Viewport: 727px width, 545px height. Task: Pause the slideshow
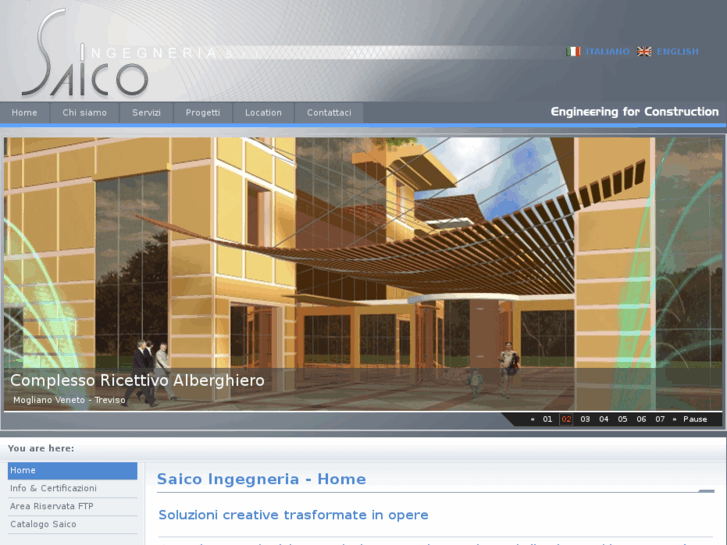click(695, 419)
